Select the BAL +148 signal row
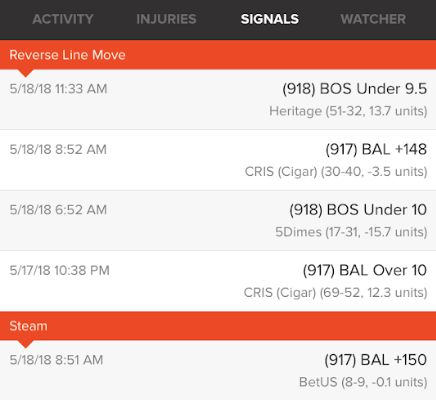This screenshot has height=400, width=436. point(218,160)
